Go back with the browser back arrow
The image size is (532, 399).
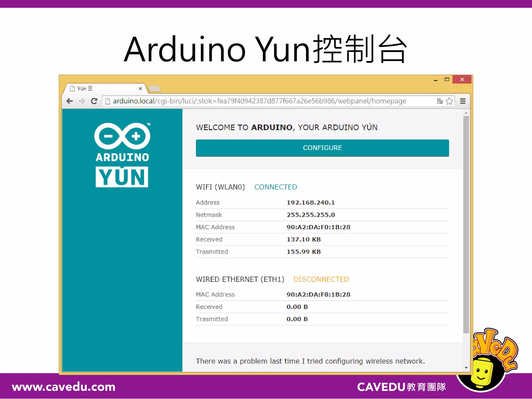[70, 101]
